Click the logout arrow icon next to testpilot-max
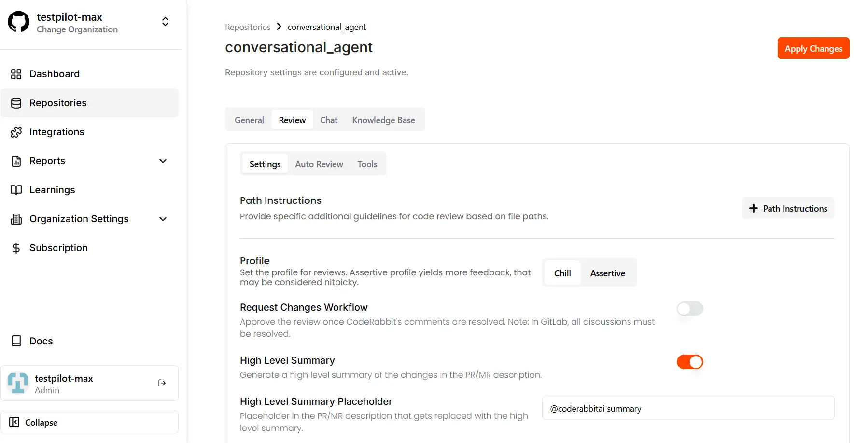Screen dimensions: 868x443 (162, 383)
